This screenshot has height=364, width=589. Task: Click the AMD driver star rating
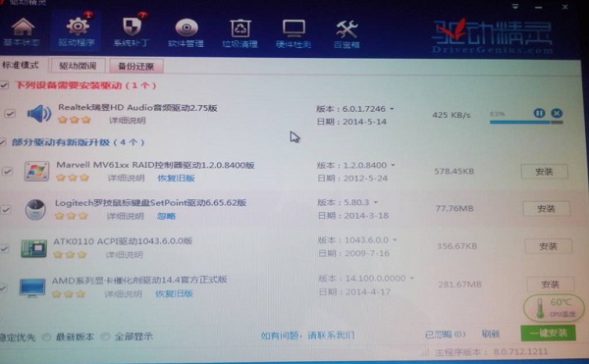tap(69, 293)
